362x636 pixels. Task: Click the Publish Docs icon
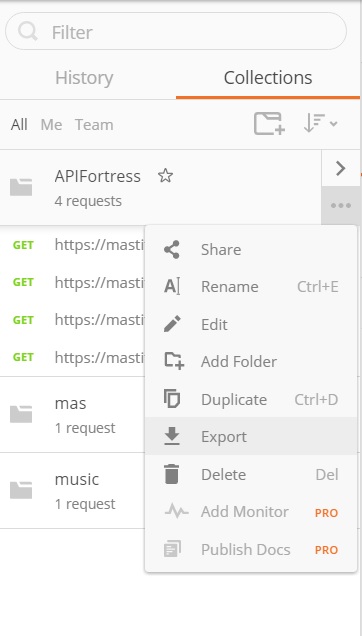pos(172,549)
